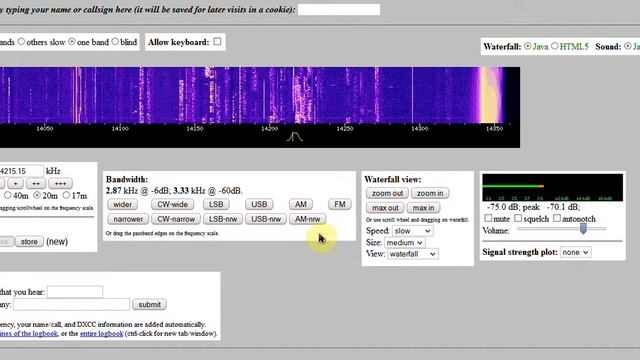Image resolution: width=640 pixels, height=360 pixels.
Task: Click the waterfall zoom out button
Action: coord(387,193)
